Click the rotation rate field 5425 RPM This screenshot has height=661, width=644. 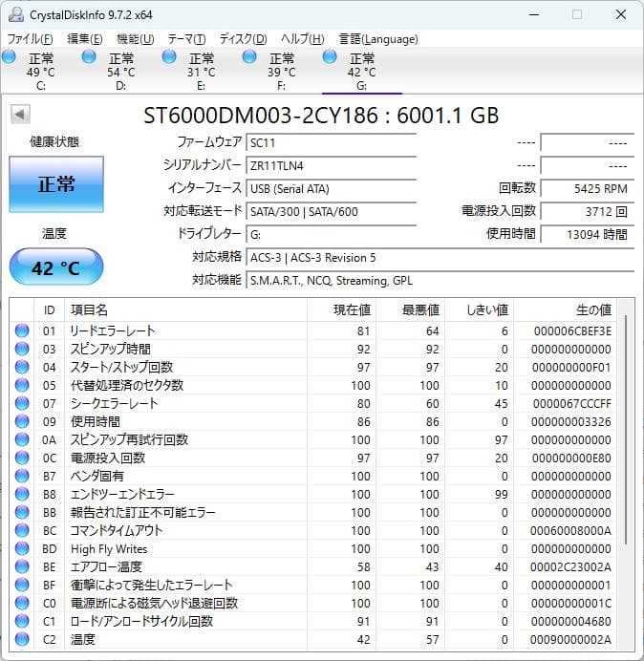pos(588,188)
